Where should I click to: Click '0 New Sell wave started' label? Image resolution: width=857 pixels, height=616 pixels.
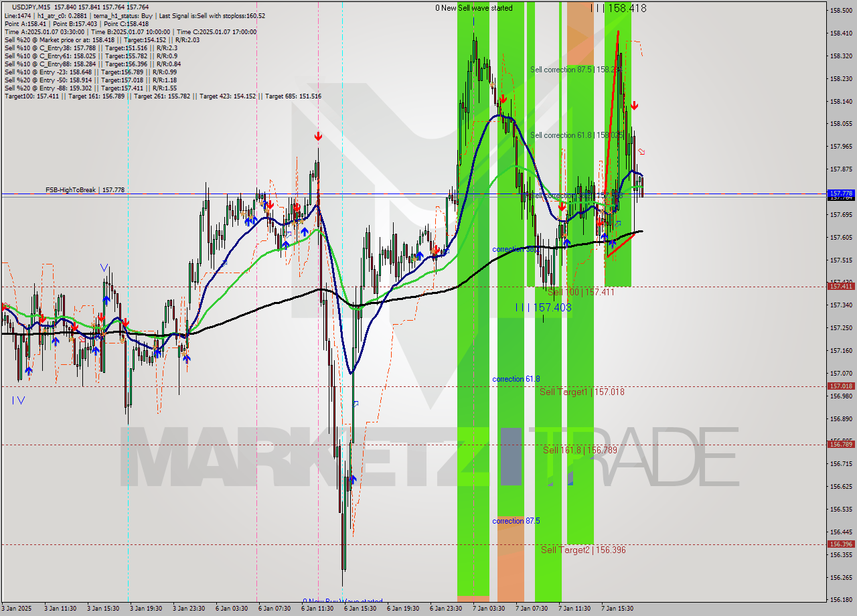[474, 8]
